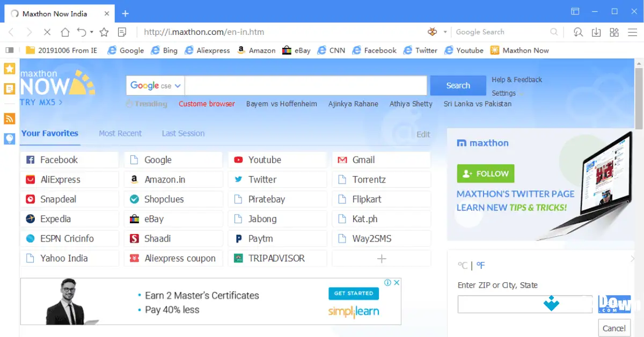The height and width of the screenshot is (337, 644).
Task: Open the extensions grid icon
Action: coord(614,32)
